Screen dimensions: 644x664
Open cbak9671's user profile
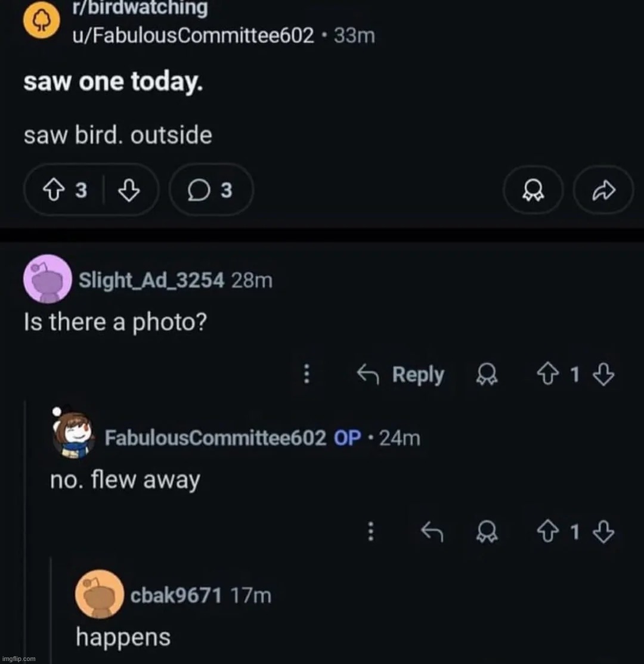(x=176, y=594)
